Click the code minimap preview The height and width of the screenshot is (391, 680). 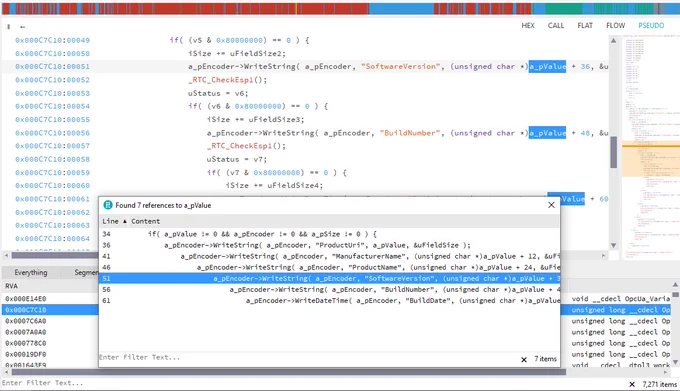[x=651, y=147]
